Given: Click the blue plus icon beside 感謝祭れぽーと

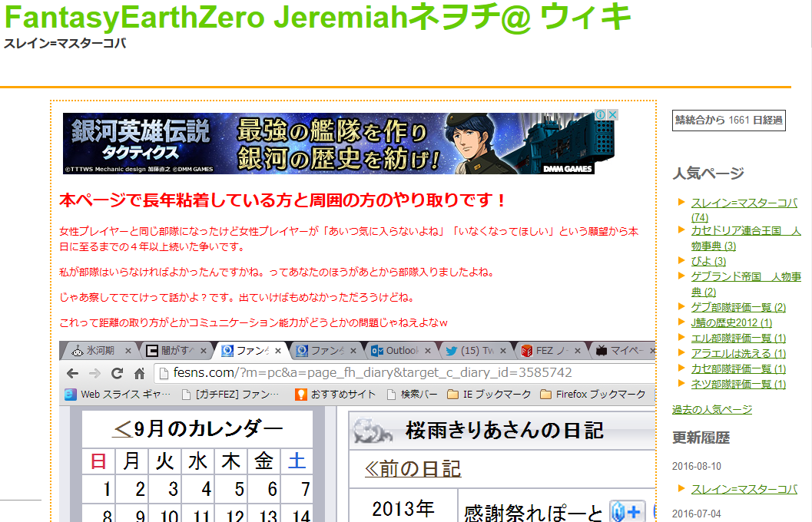Looking at the screenshot, I should (627, 512).
